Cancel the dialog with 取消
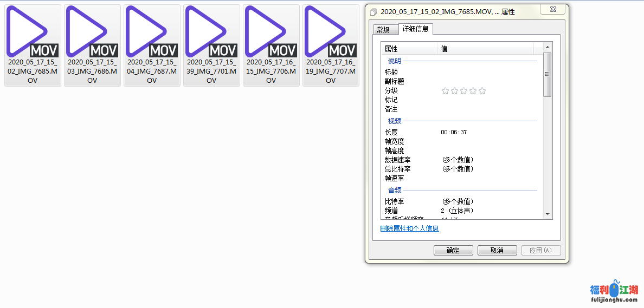 point(497,250)
